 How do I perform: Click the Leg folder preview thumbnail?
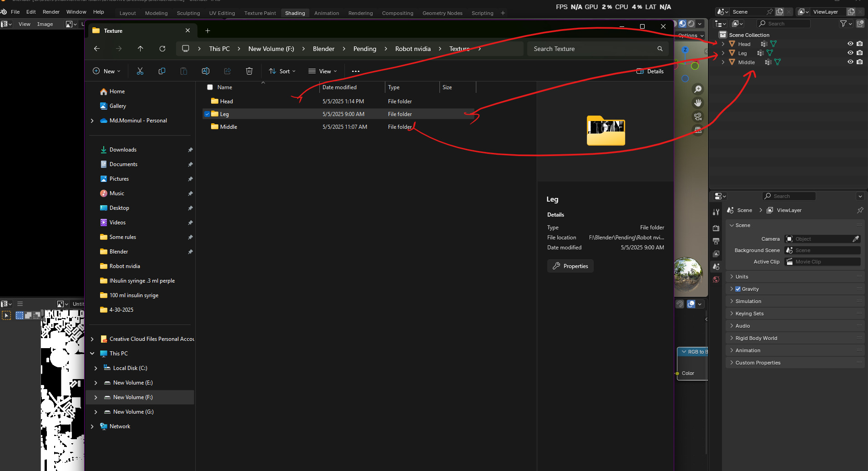click(x=606, y=131)
